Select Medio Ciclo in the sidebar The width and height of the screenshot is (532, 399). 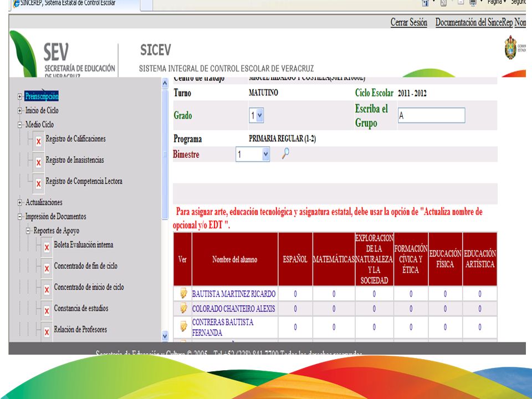(39, 125)
